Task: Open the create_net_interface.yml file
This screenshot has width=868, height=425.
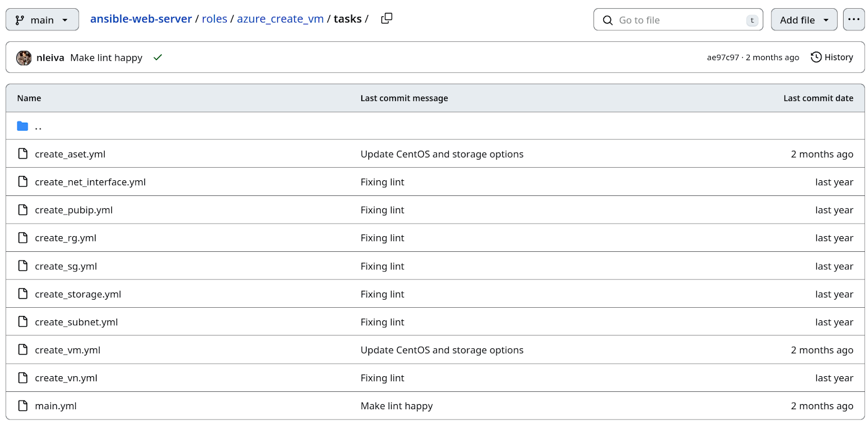Action: pyautogui.click(x=90, y=182)
